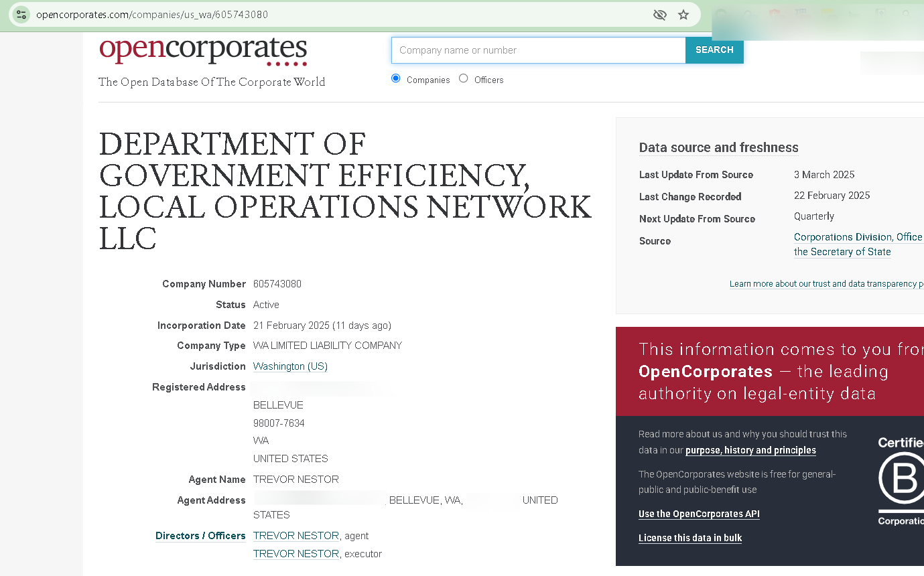Screen dimensions: 924x576
Task: Click the BELLEVUE registered address line
Action: (x=278, y=405)
